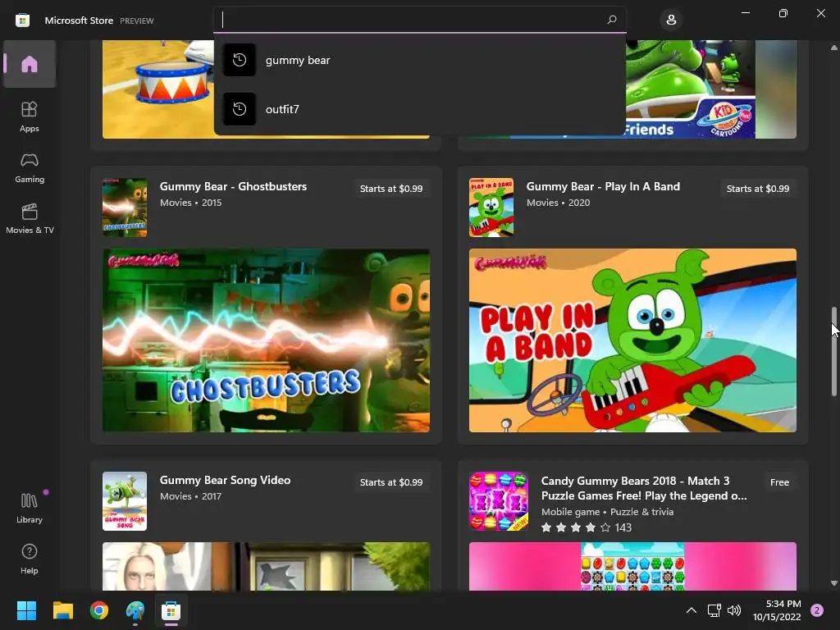The image size is (840, 630).
Task: Open the Gummy Bear - Ghostbusters title
Action: [x=233, y=186]
